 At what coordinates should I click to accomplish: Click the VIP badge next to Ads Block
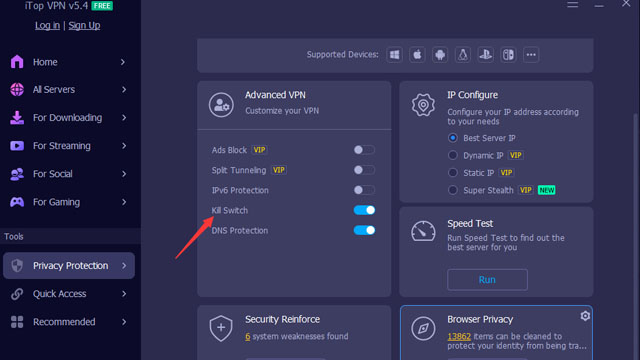(x=259, y=150)
